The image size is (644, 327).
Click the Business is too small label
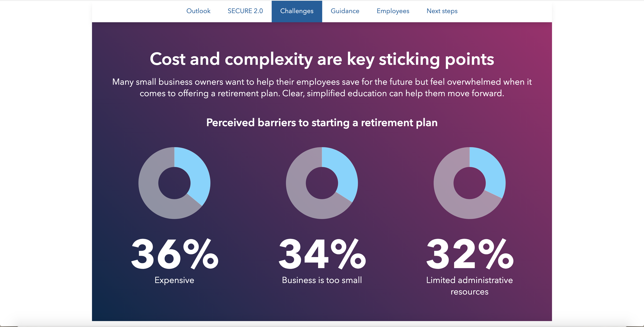[322, 280]
